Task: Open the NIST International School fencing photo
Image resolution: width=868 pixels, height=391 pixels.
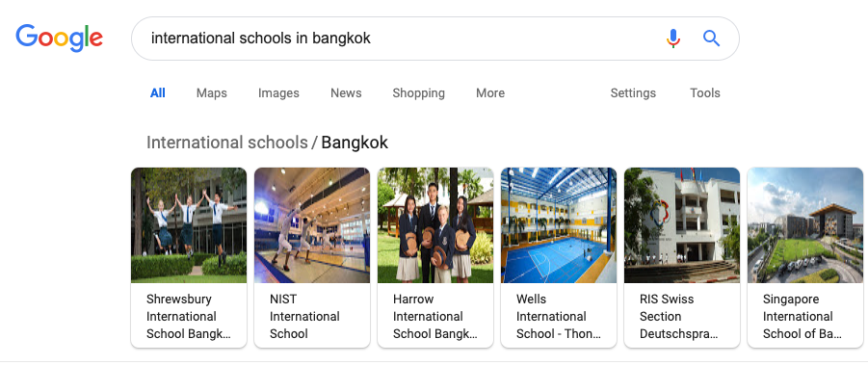Action: 312,225
